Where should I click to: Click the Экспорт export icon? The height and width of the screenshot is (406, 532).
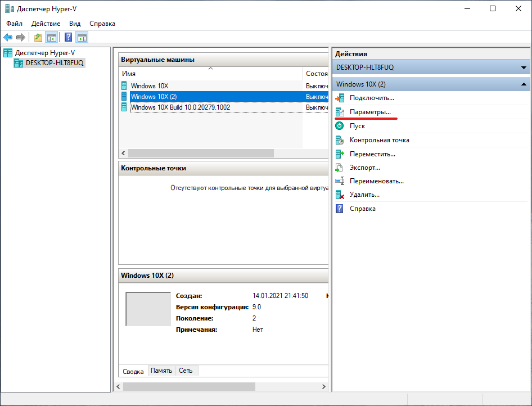(339, 168)
